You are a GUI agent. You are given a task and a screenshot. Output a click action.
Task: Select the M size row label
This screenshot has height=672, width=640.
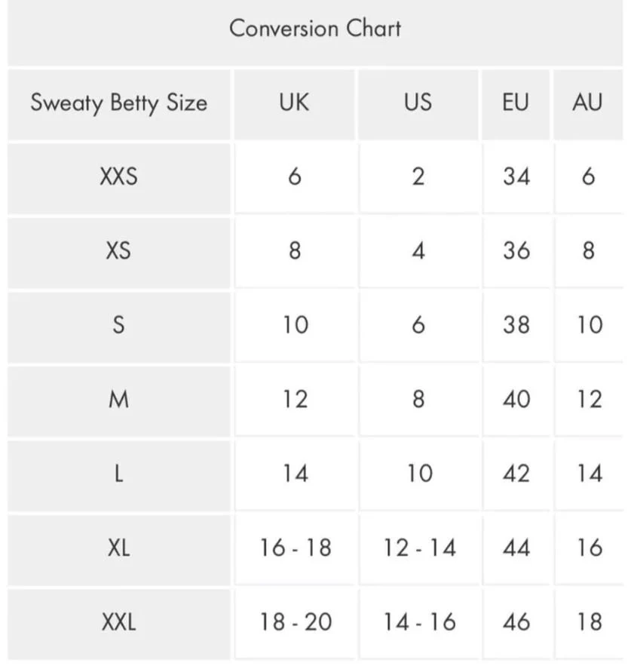pyautogui.click(x=118, y=400)
